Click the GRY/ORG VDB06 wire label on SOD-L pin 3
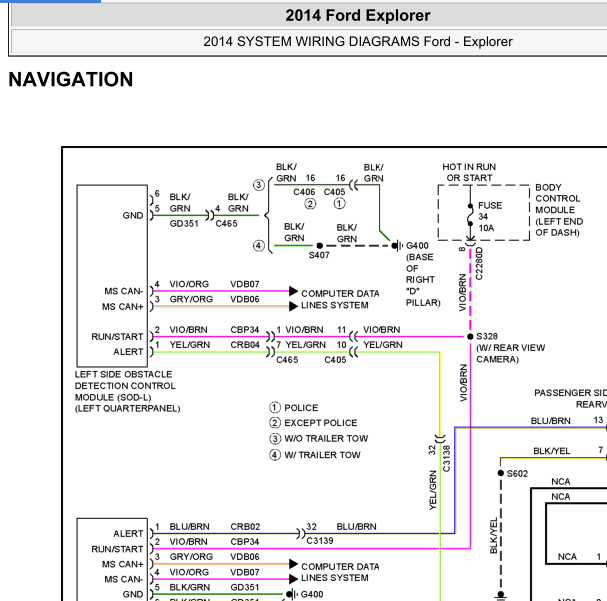 [214, 299]
